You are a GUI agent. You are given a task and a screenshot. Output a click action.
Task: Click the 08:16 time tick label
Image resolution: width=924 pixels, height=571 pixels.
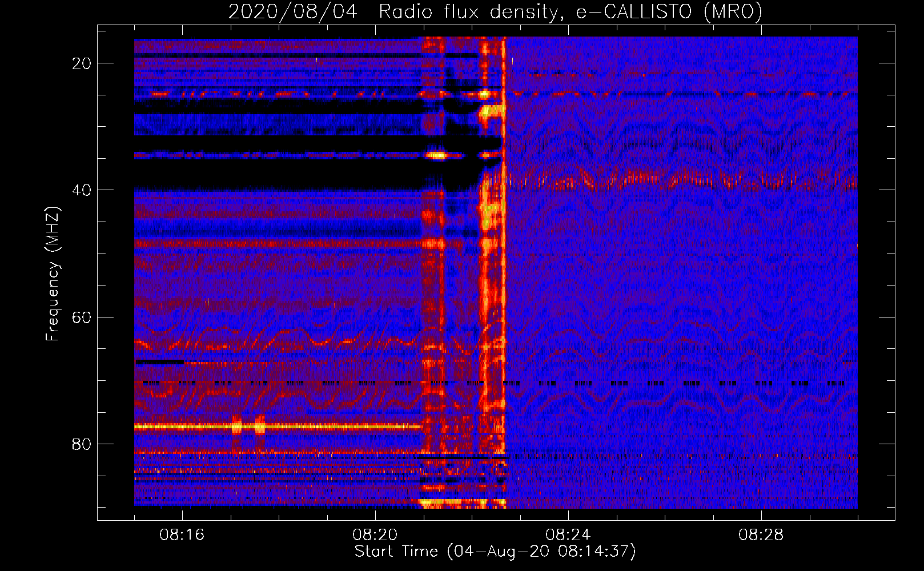pyautogui.click(x=182, y=535)
